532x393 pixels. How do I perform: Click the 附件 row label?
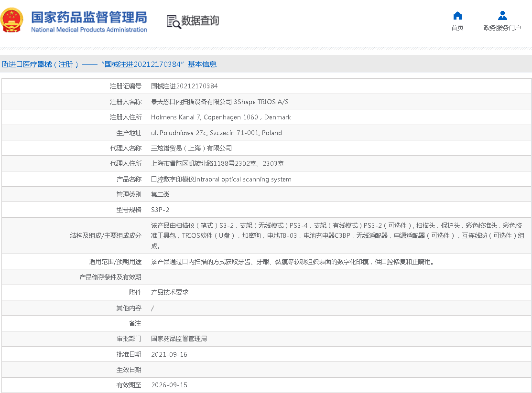135,292
